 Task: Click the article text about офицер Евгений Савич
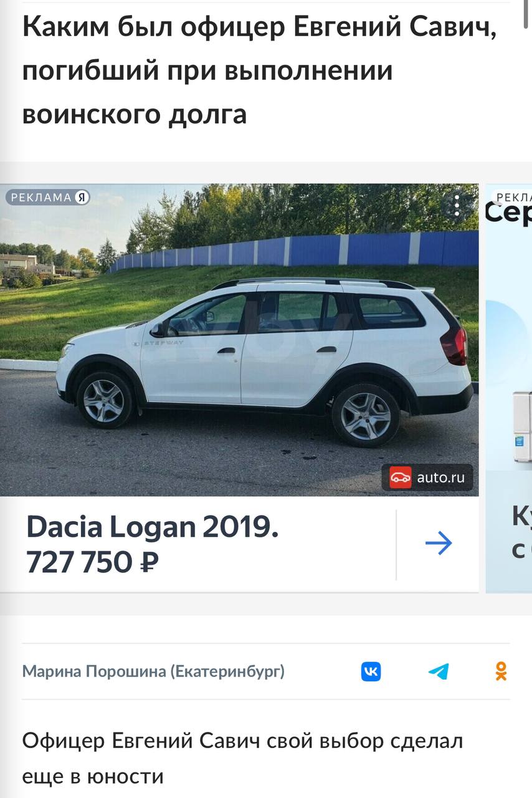[x=243, y=759]
